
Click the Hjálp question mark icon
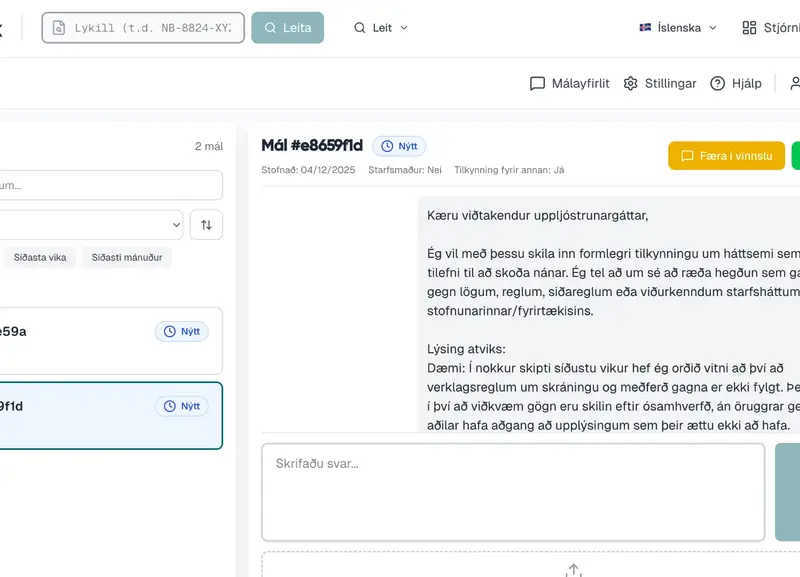(717, 83)
